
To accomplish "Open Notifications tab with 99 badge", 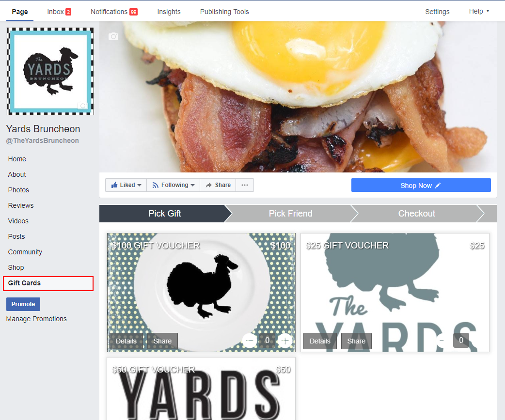I will click(114, 12).
